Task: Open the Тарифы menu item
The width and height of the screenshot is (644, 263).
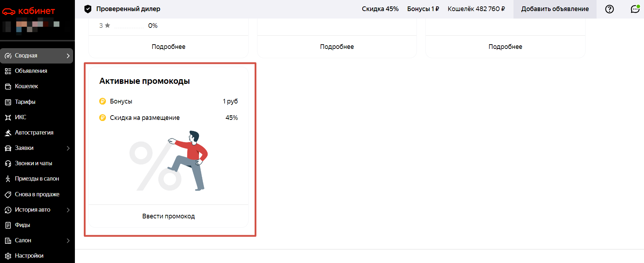Action: click(x=25, y=102)
